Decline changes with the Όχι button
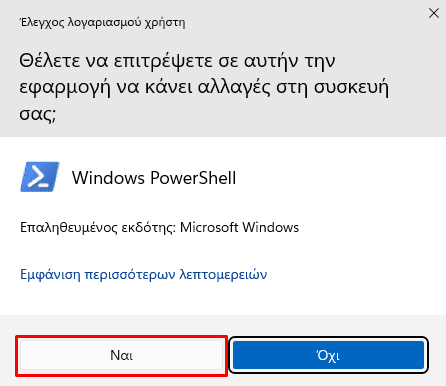The height and width of the screenshot is (386, 446). [328, 355]
